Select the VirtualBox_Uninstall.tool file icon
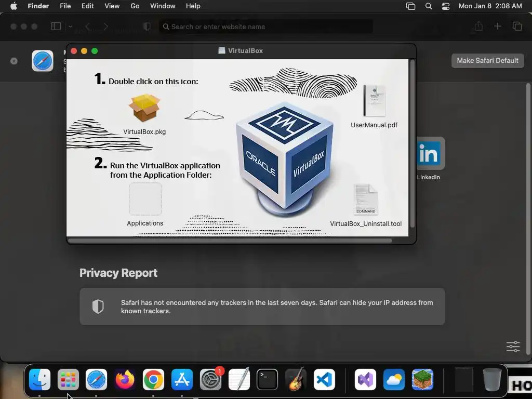Screen dimensions: 532x399 (x=366, y=199)
